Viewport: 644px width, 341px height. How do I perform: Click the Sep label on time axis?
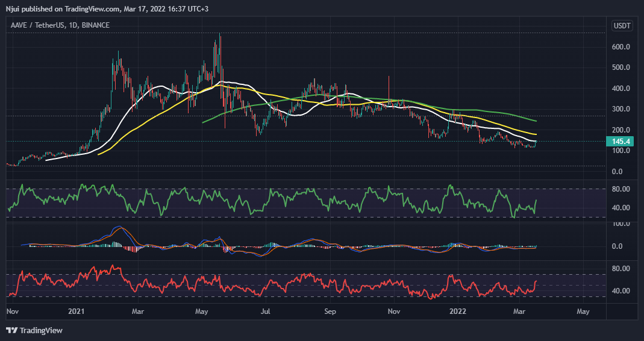pos(330,312)
